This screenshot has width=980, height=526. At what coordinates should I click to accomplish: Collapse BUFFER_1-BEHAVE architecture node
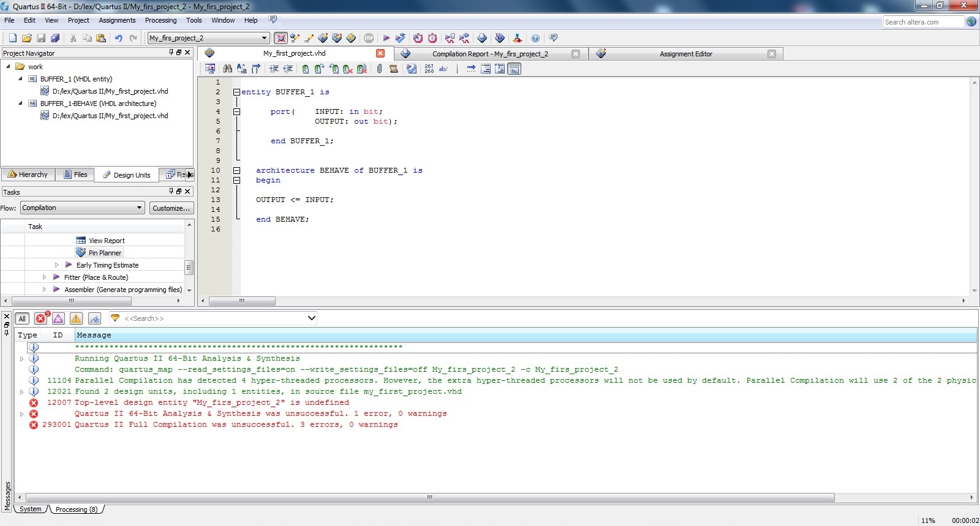coord(20,103)
